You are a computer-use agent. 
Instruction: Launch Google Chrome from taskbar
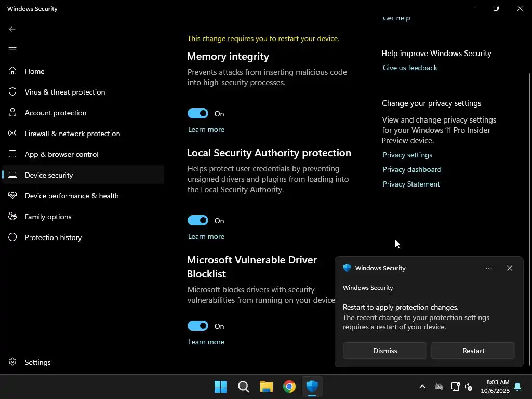[289, 387]
